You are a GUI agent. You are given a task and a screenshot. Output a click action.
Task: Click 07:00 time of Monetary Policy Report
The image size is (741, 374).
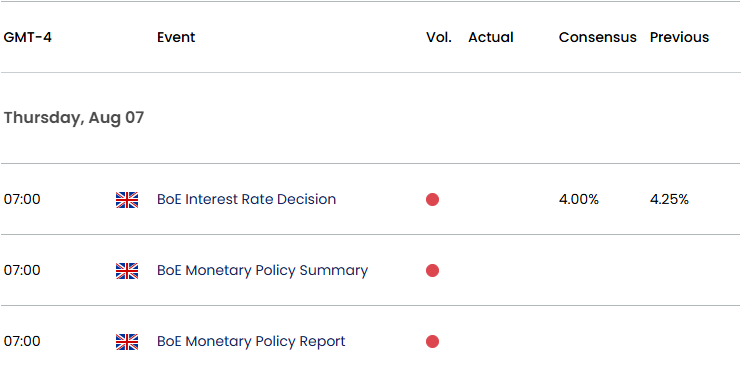tap(22, 341)
